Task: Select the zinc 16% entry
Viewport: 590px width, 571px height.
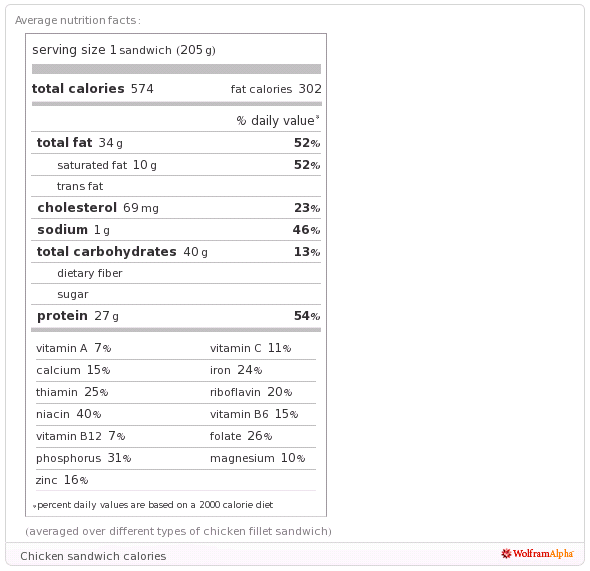Action: pyautogui.click(x=62, y=480)
